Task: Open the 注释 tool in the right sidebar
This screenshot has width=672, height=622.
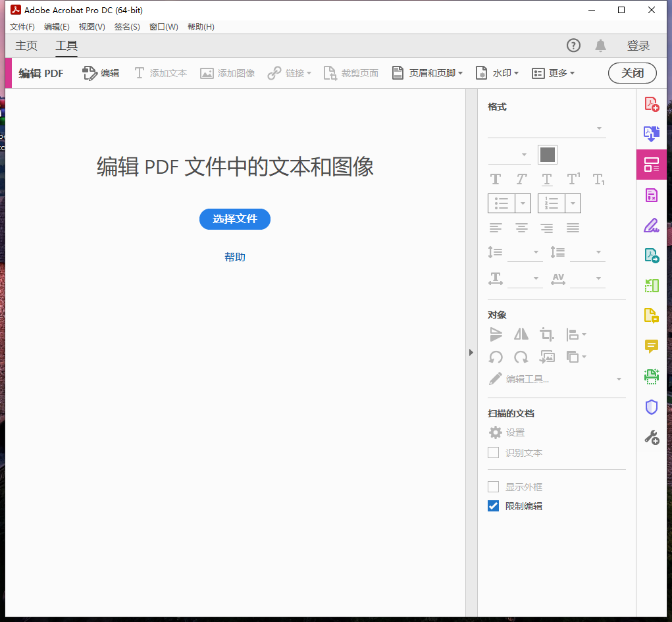Action: tap(652, 346)
